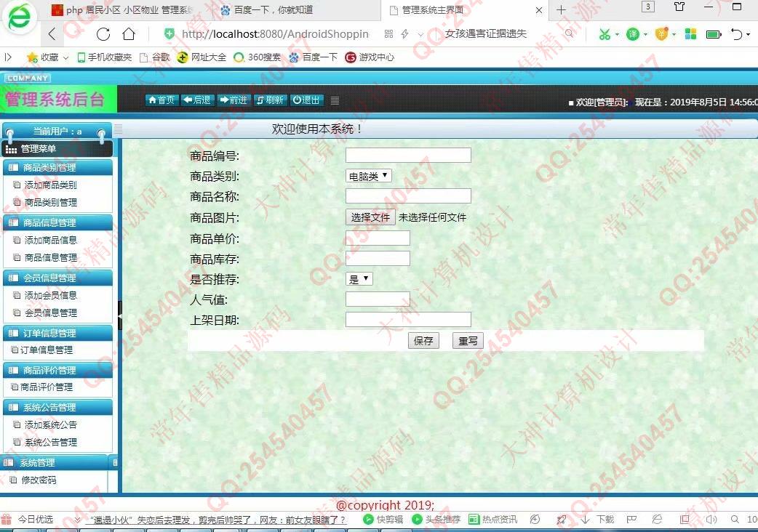758x532 pixels.
Task: Go to browser home page icon
Action: [129, 33]
